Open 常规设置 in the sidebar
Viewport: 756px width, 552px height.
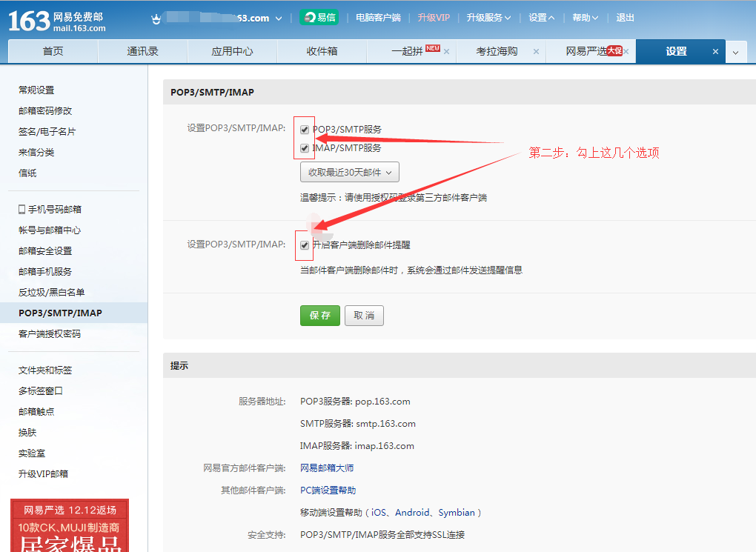click(x=36, y=90)
